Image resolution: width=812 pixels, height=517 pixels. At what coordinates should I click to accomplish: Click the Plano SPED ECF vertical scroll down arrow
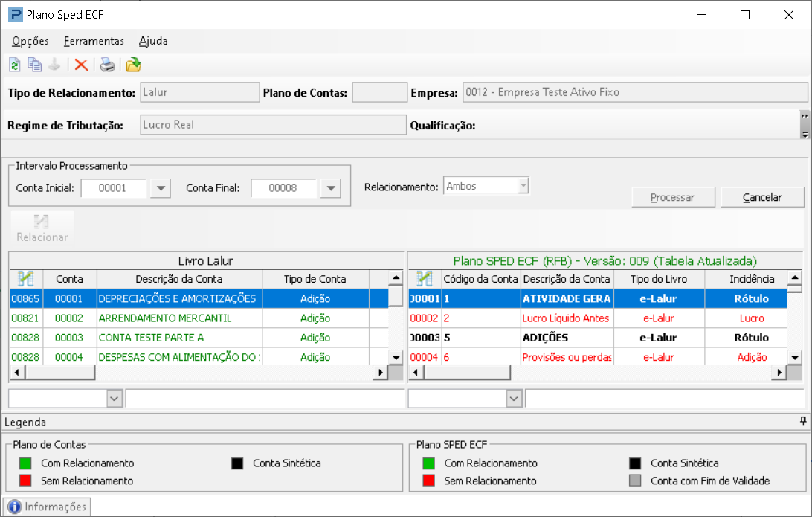[795, 357]
